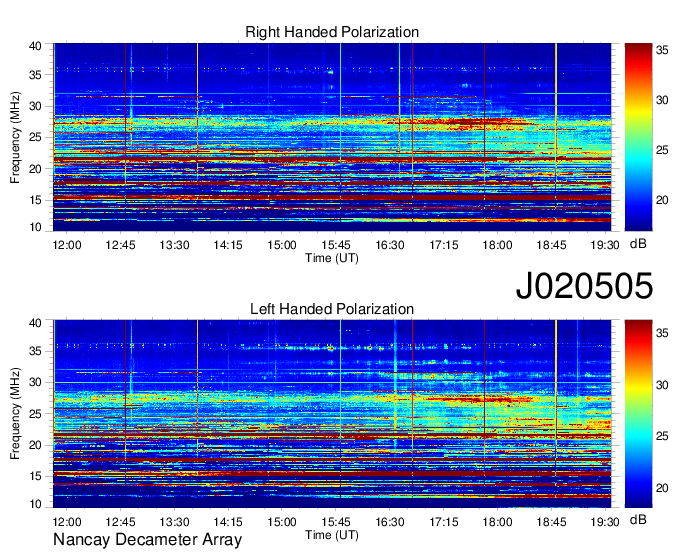
Task: Click the Right Handed spectrogram plot area
Action: 332,137
